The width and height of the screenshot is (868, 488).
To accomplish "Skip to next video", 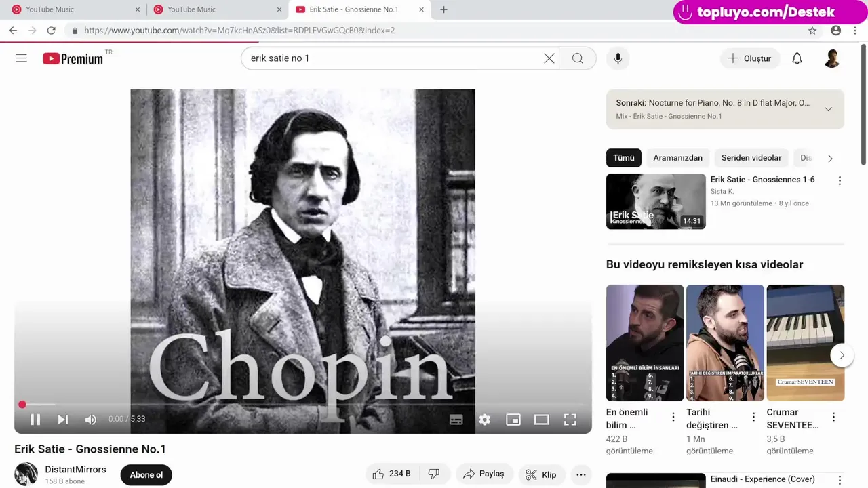I will point(63,420).
